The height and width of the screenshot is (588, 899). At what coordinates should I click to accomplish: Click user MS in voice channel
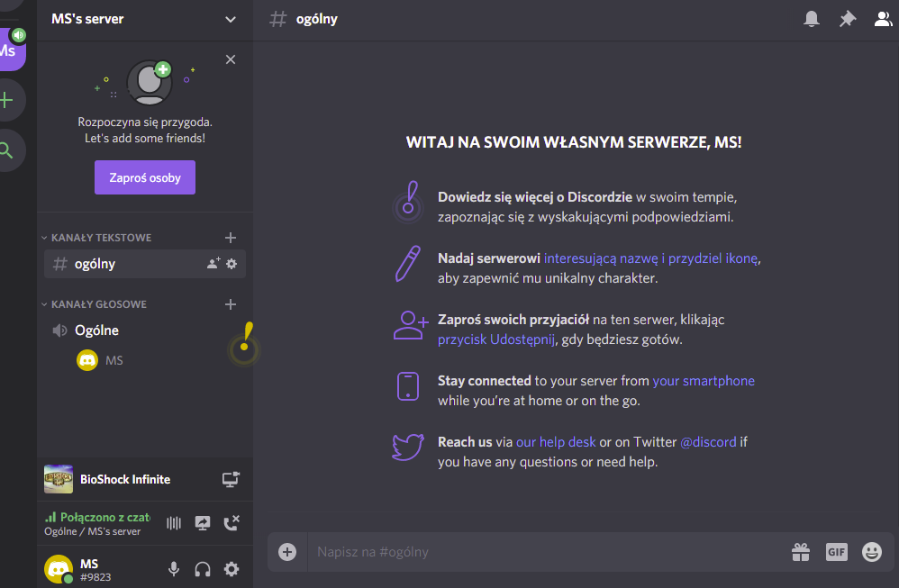(100, 360)
